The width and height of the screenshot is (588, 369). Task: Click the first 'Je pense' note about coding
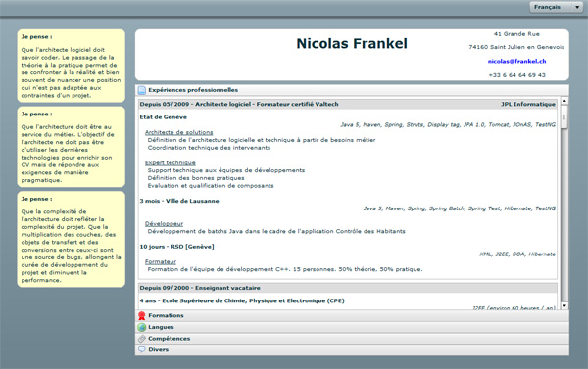(x=72, y=66)
